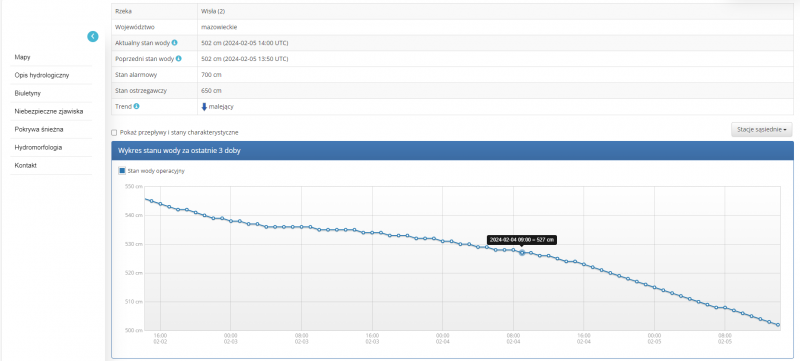800x361 pixels.
Task: Click the Stan wody operacyjny legend label
Action: (x=156, y=171)
